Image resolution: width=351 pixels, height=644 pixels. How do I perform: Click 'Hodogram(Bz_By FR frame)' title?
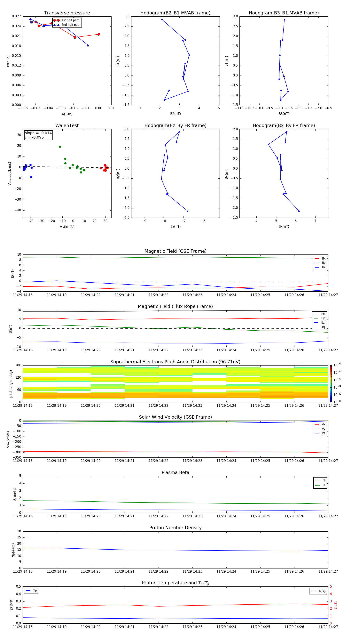point(175,125)
